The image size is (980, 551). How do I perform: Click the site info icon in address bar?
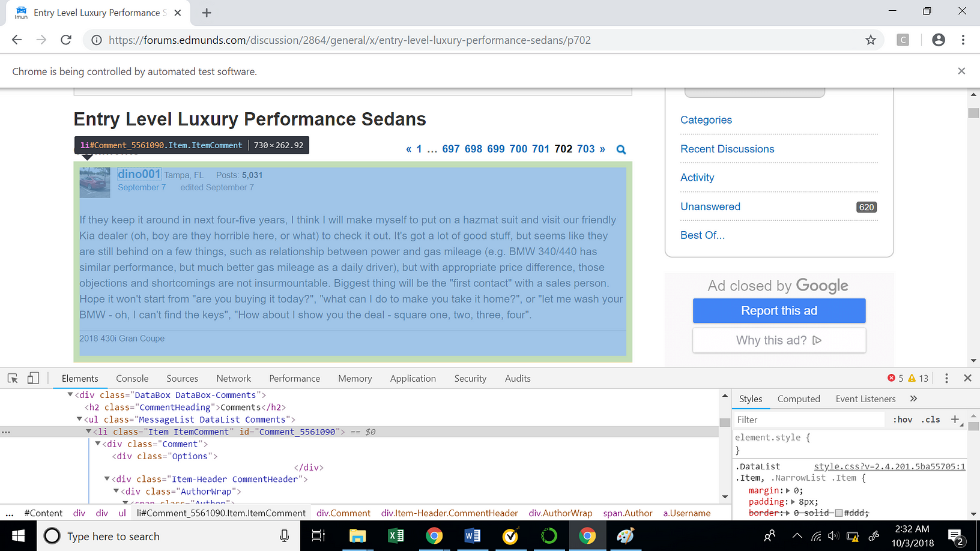96,40
